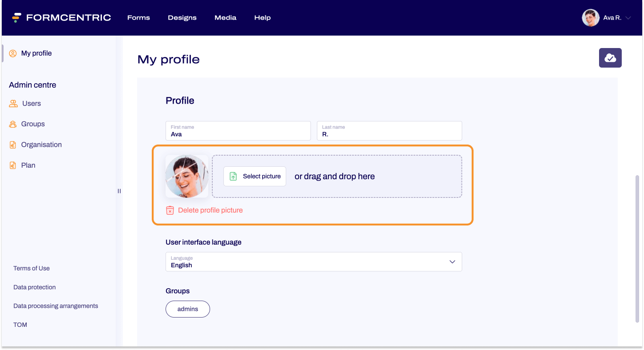The image size is (644, 350).
Task: Click the My profile sidebar icon
Action: (x=13, y=53)
